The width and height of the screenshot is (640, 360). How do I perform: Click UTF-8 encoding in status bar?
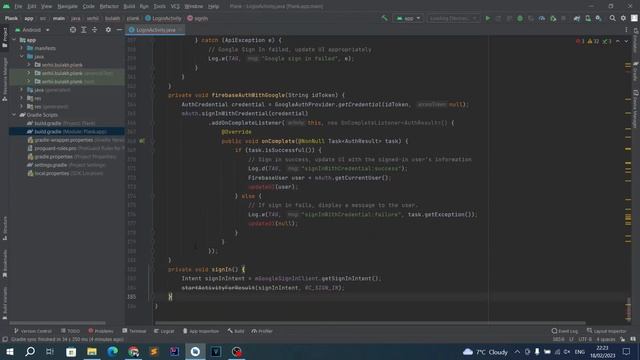pos(584,339)
